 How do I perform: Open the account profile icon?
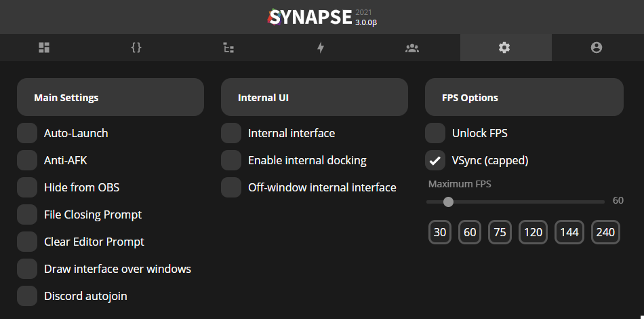[x=596, y=48]
